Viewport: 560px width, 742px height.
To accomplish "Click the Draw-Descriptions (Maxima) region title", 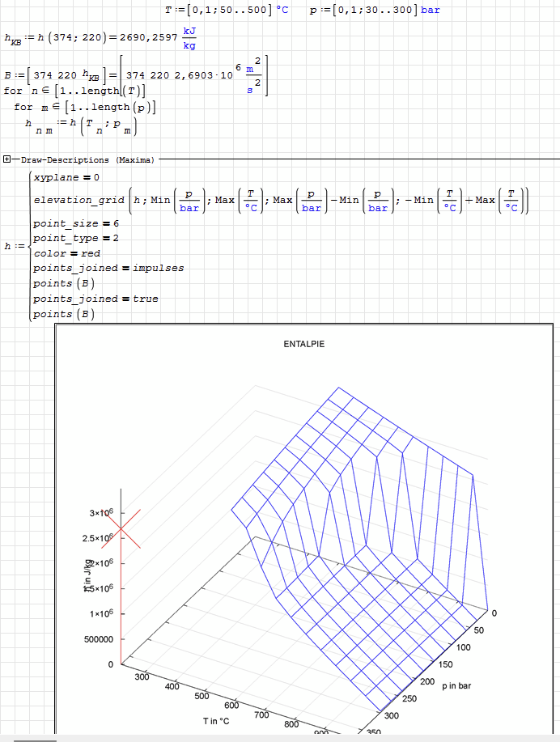I will click(87, 160).
